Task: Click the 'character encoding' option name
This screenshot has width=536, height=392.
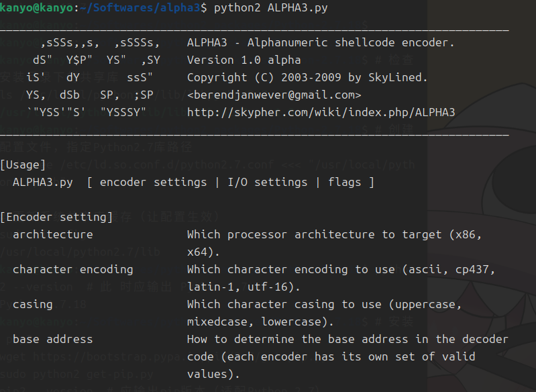Action: click(x=72, y=269)
